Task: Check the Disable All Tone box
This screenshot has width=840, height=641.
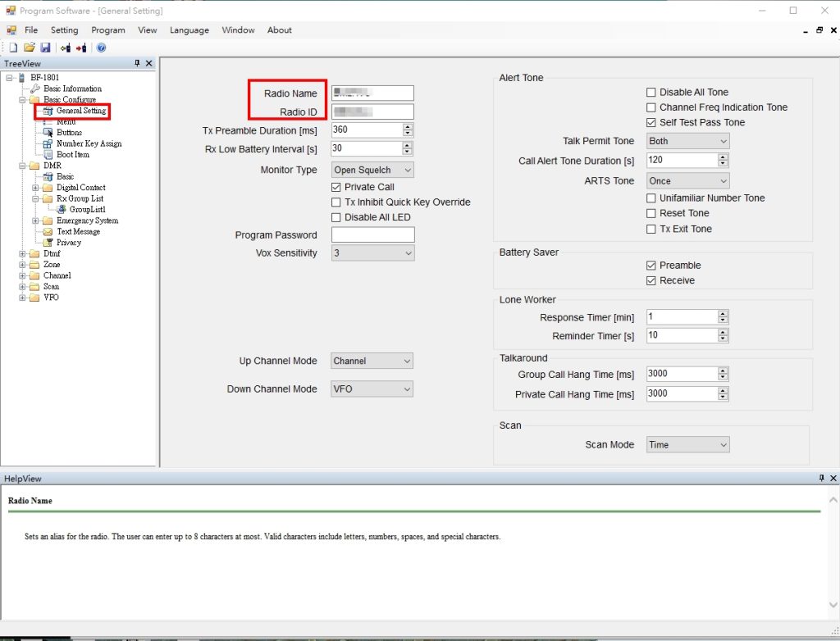Action: click(651, 92)
